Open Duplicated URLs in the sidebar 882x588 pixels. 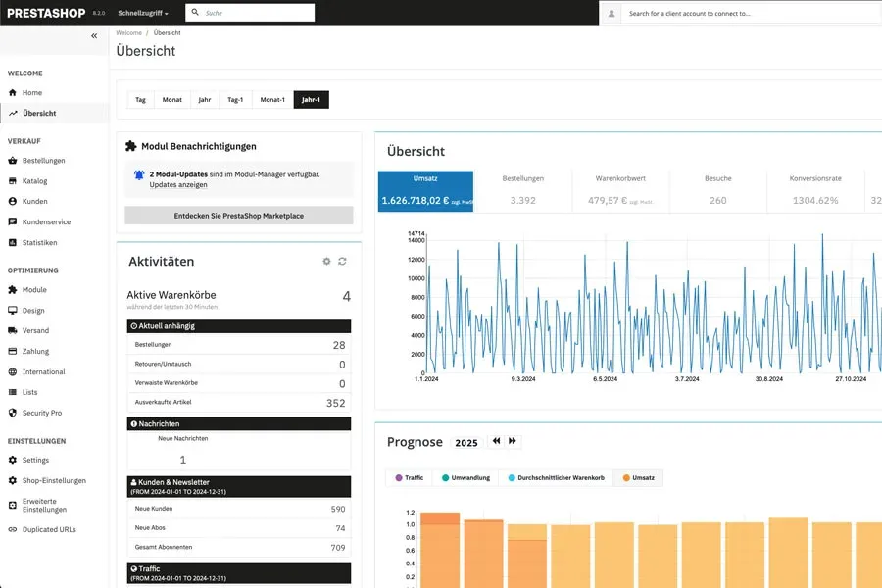coord(49,529)
